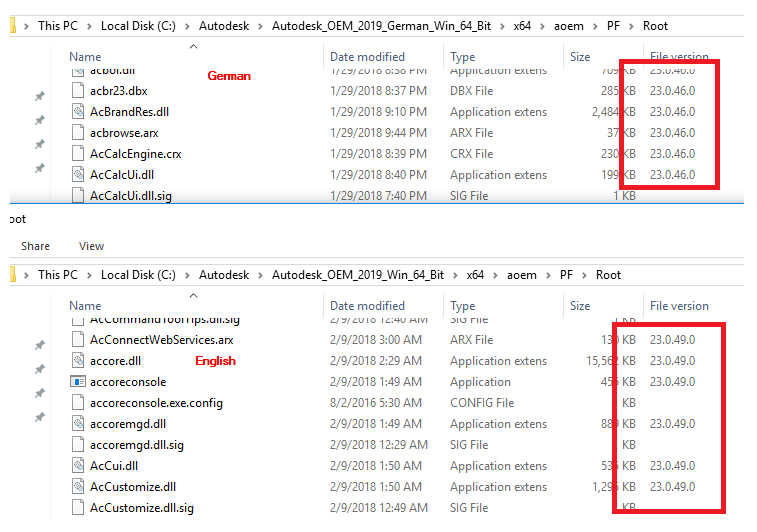Click CONFIG File type of accoreconsole.exe.config

click(482, 403)
